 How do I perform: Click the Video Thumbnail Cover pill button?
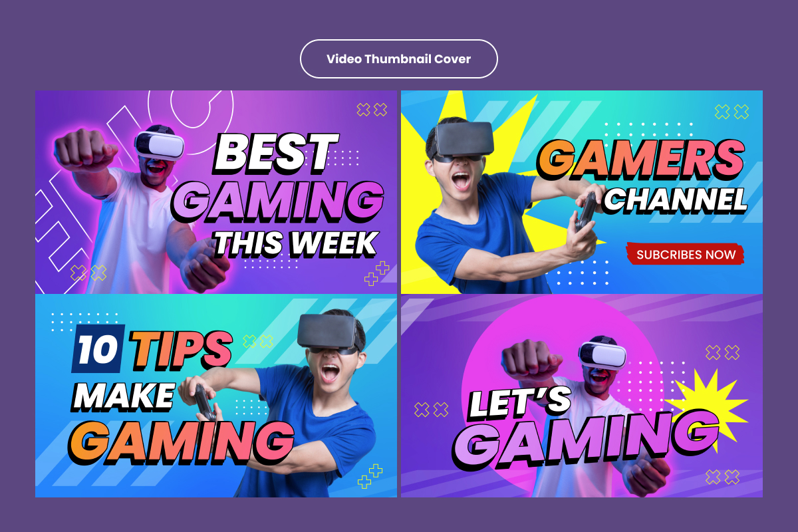pyautogui.click(x=399, y=59)
